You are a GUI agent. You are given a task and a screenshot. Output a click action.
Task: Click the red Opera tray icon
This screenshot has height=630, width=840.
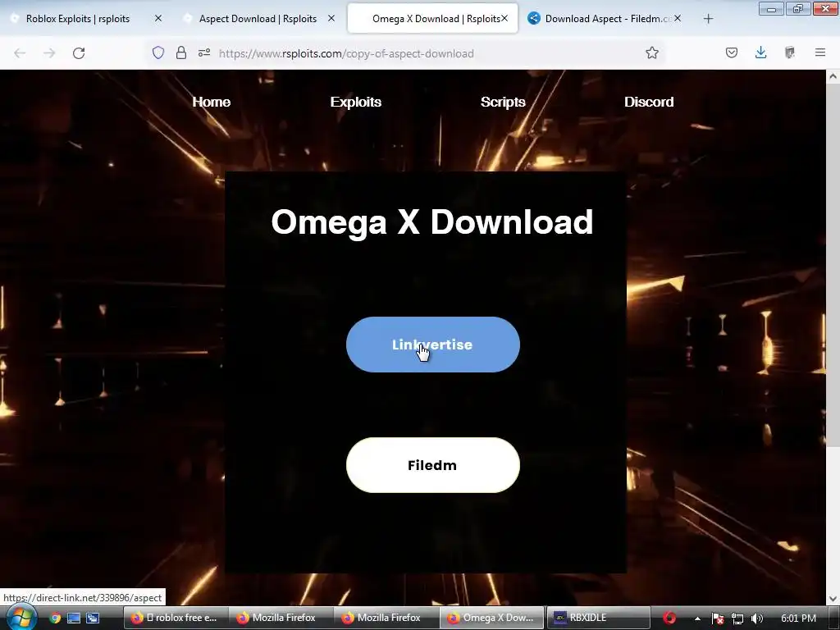[x=669, y=619]
